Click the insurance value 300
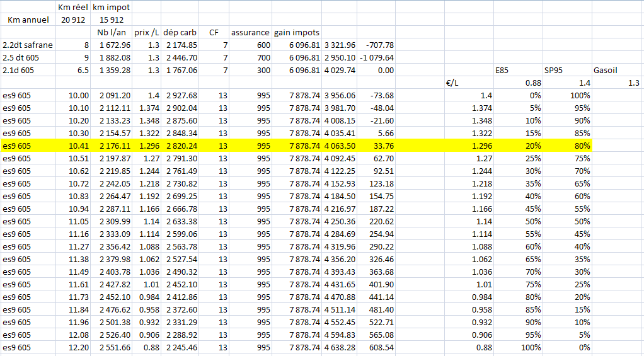This screenshot has width=644, height=356. tap(250, 70)
